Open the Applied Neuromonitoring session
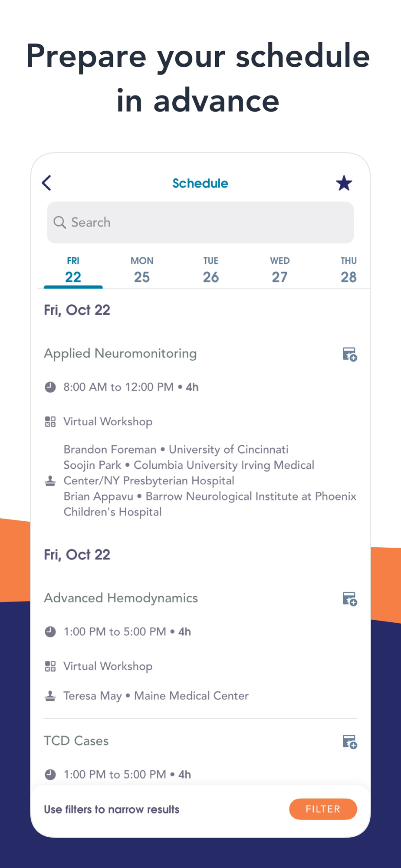This screenshot has height=868, width=401. pyautogui.click(x=120, y=353)
